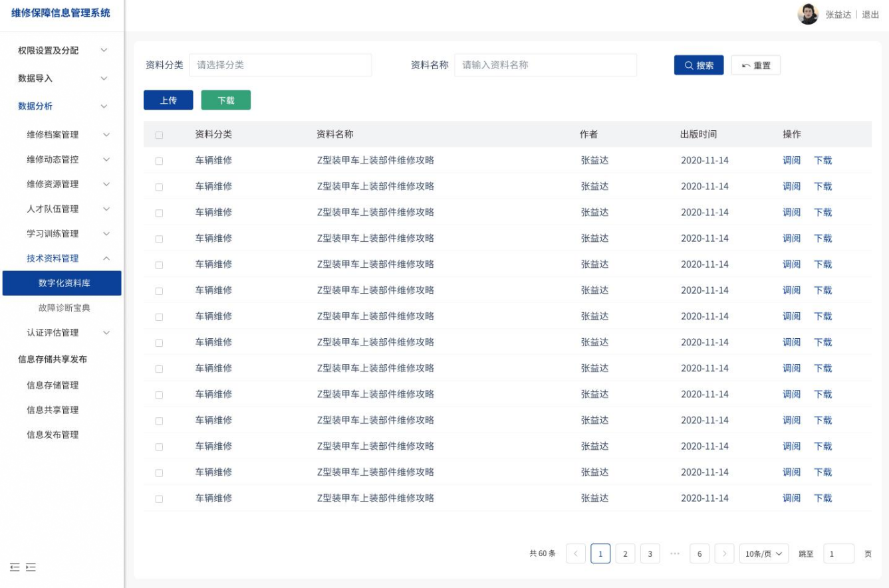Image resolution: width=889 pixels, height=588 pixels.
Task: Click the menu-unfold icon with right arrow
Action: coord(30,567)
